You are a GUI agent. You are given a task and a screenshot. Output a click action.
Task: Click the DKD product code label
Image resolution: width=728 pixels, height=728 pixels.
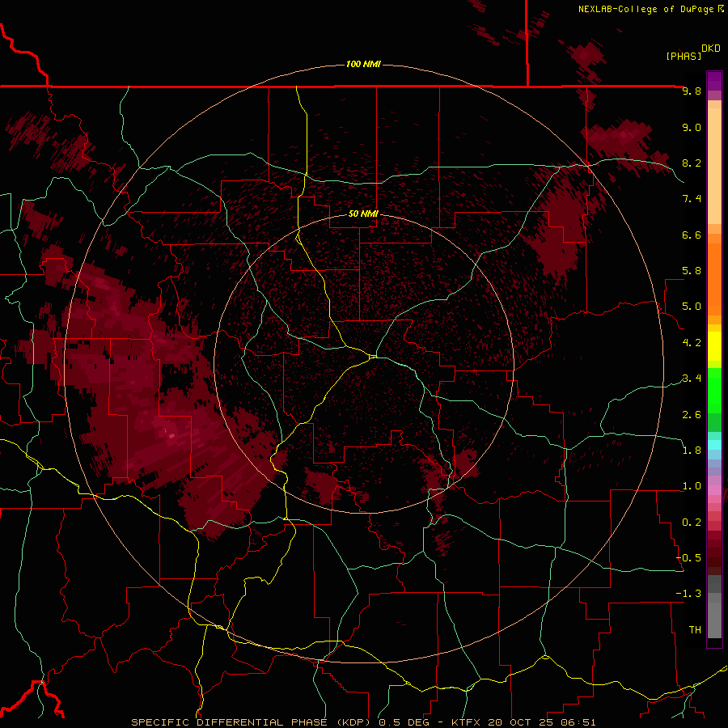tap(710, 49)
